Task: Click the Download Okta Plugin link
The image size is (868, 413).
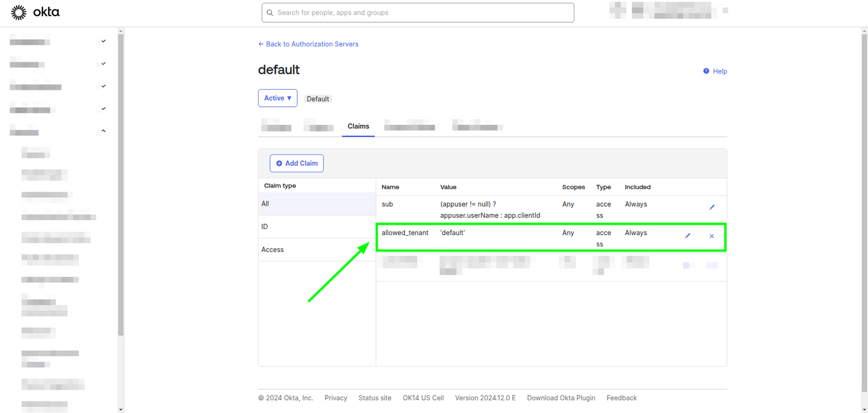Action: [x=561, y=397]
